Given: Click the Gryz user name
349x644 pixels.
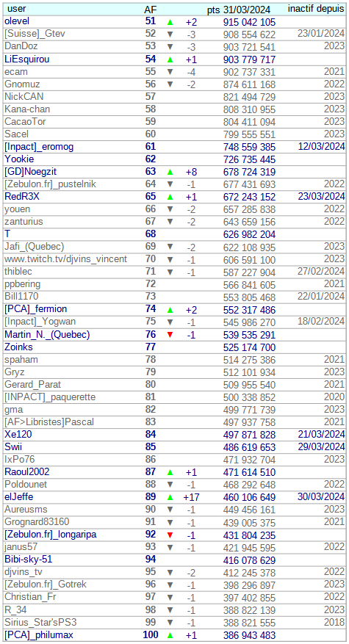Looking at the screenshot, I should point(15,372).
